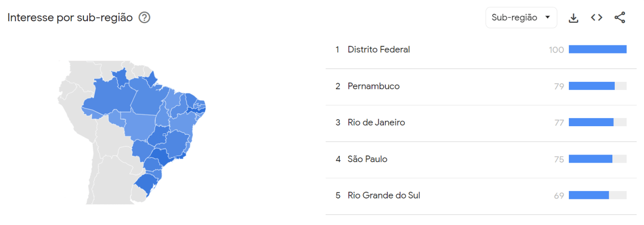
Task: Expand the Sub-região dropdown
Action: click(x=521, y=17)
